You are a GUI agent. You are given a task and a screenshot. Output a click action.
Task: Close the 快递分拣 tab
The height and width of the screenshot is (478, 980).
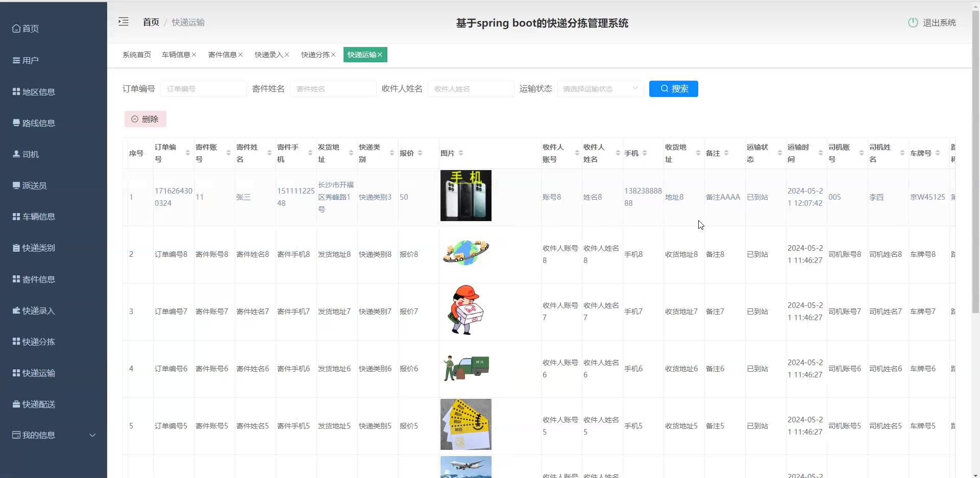point(333,55)
